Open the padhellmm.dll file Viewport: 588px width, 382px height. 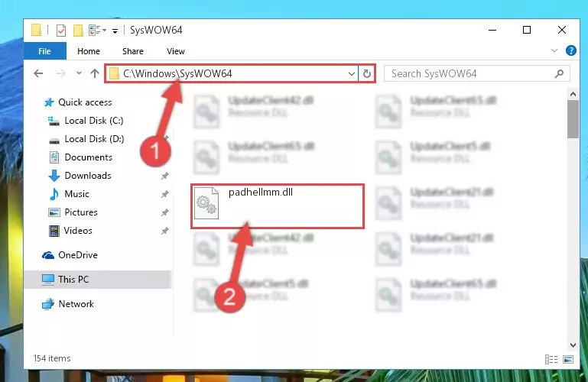point(278,206)
